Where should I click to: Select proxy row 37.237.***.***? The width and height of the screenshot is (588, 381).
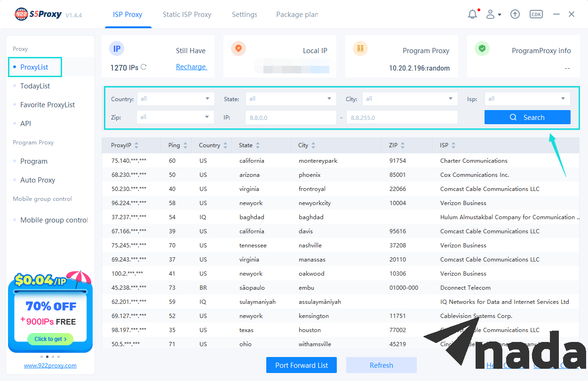tap(341, 217)
